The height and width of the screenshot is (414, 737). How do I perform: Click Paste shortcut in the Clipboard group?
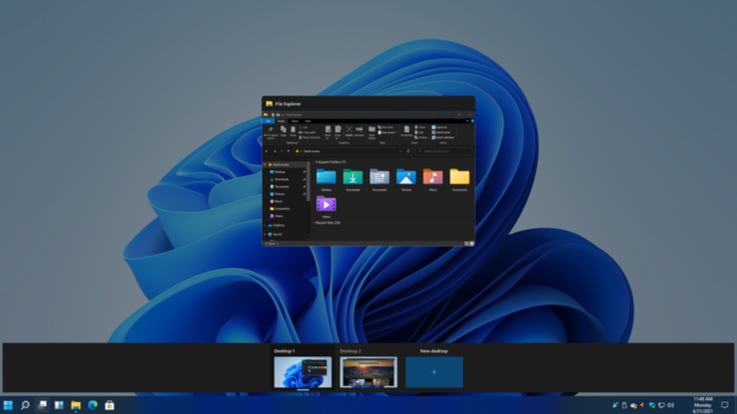pos(309,138)
